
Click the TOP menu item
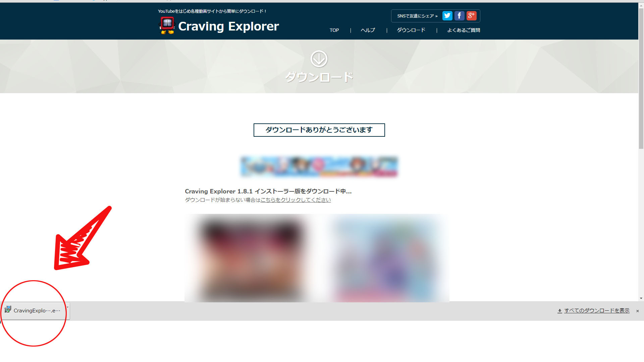pyautogui.click(x=334, y=30)
